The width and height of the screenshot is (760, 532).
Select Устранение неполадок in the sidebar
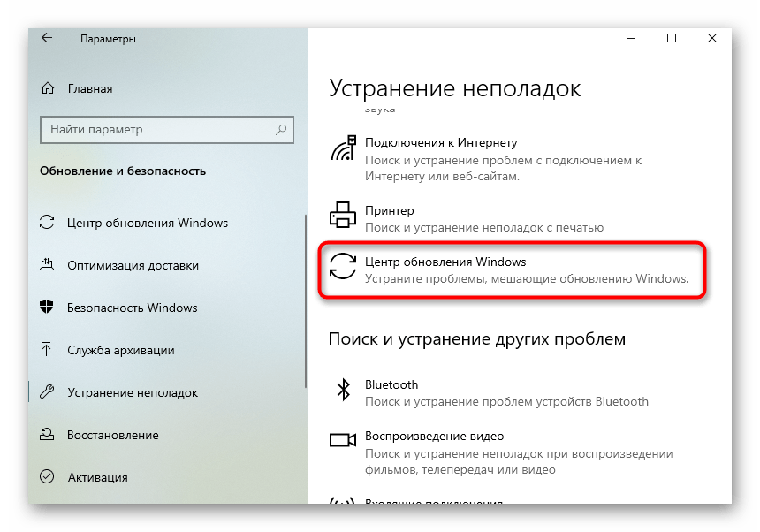tap(133, 392)
